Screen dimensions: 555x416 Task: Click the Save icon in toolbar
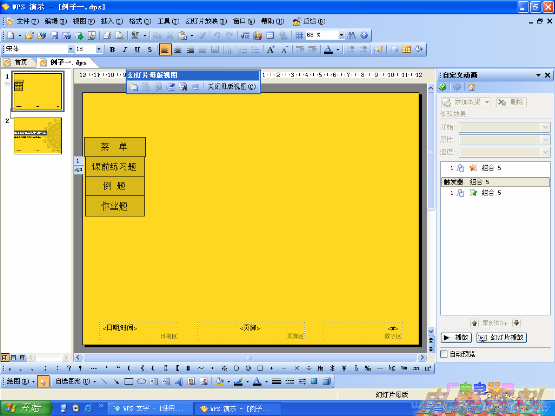tap(54, 35)
